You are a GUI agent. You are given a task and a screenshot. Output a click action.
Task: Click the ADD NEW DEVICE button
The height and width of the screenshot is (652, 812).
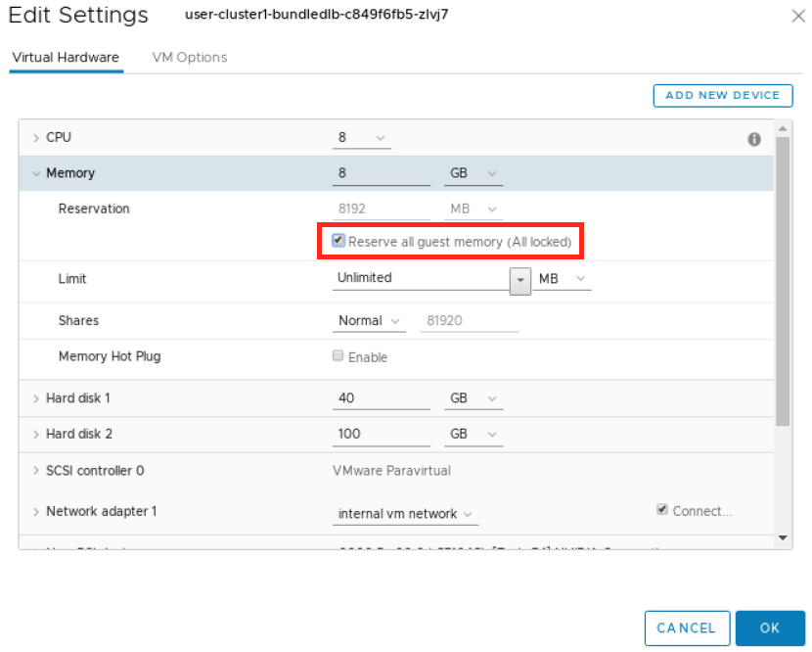point(722,95)
